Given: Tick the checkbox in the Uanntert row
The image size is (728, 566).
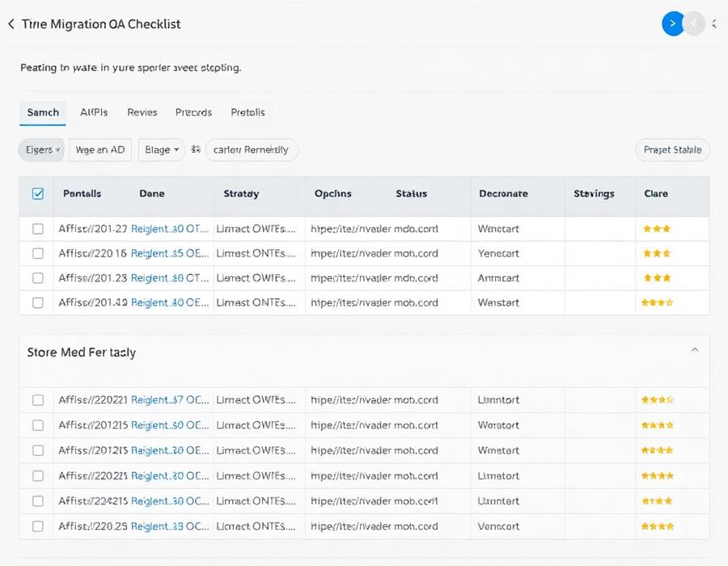Looking at the screenshot, I should coord(37,501).
